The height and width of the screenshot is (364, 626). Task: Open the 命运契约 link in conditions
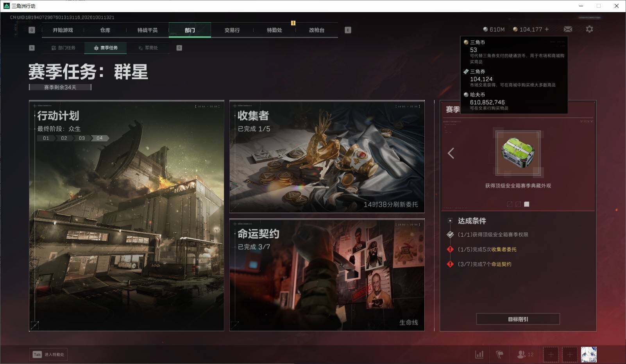501,264
